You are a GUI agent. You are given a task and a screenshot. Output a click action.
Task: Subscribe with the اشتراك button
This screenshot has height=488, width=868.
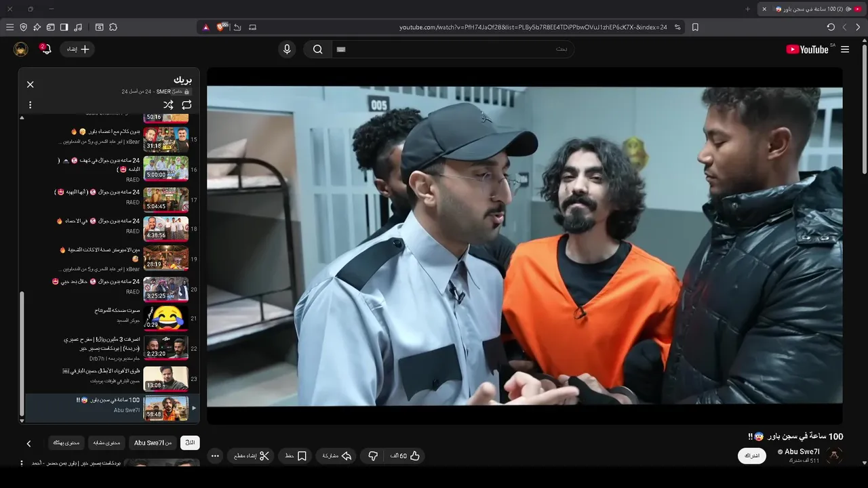click(x=752, y=455)
